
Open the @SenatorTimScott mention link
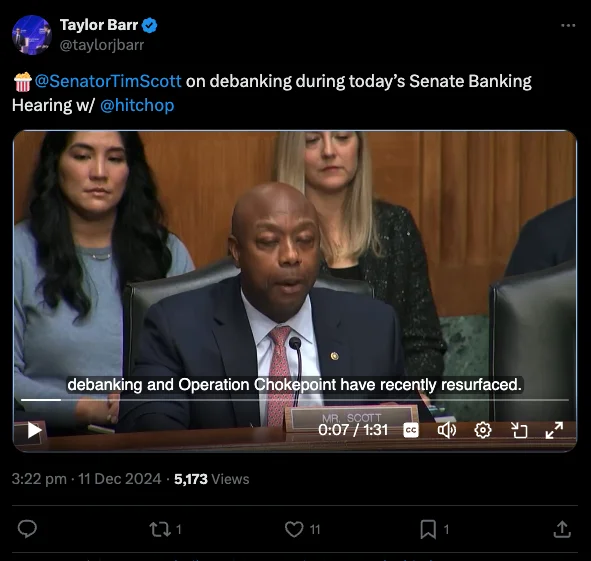pyautogui.click(x=108, y=81)
